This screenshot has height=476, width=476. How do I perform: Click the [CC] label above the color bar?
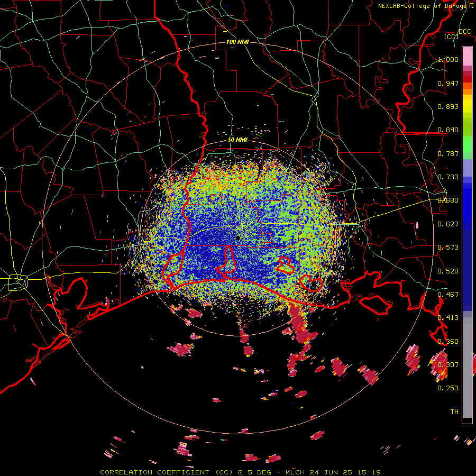click(452, 36)
